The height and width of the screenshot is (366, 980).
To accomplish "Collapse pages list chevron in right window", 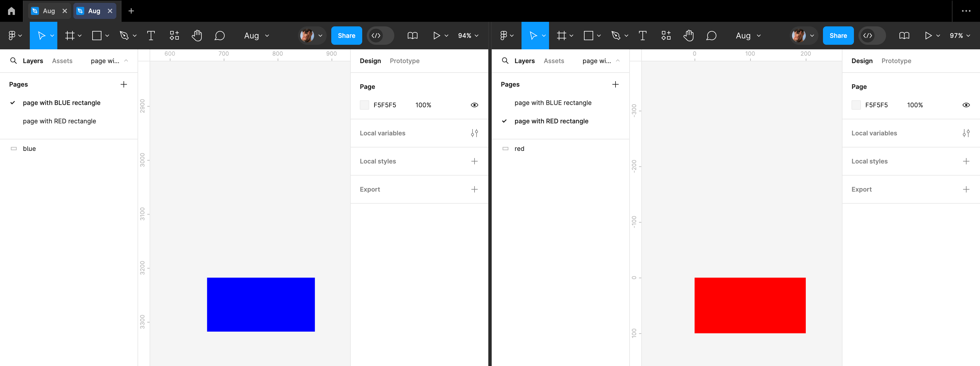I will tap(618, 61).
